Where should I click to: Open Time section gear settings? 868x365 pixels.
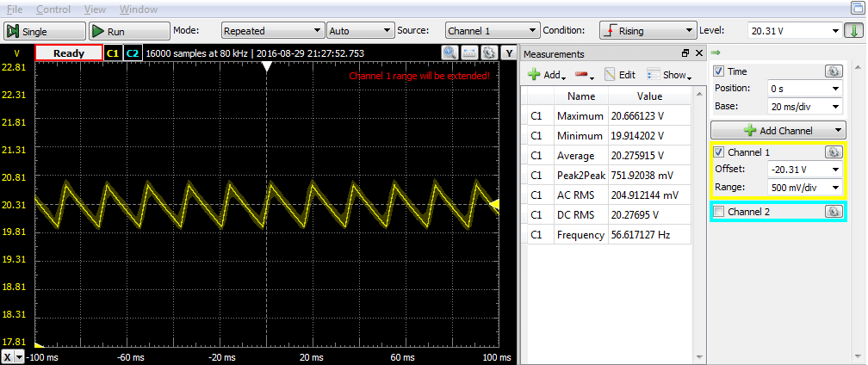(833, 71)
